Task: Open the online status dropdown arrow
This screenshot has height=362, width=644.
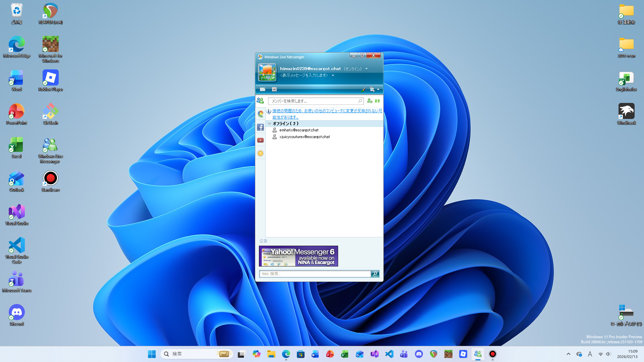Action: coord(366,69)
